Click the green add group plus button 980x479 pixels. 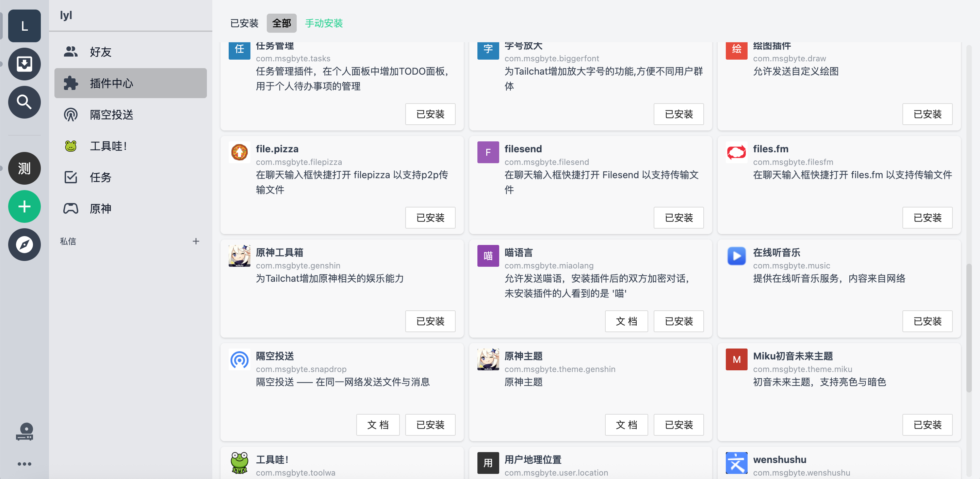[24, 206]
